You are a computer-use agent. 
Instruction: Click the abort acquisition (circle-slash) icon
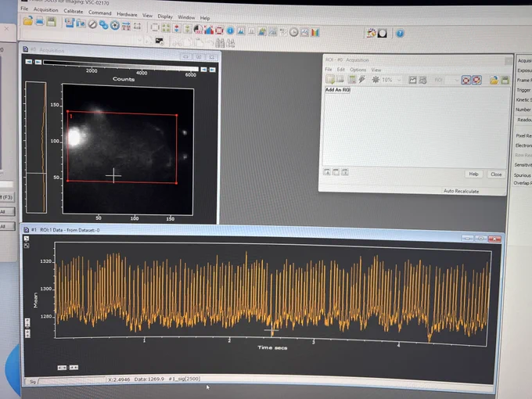(92, 24)
